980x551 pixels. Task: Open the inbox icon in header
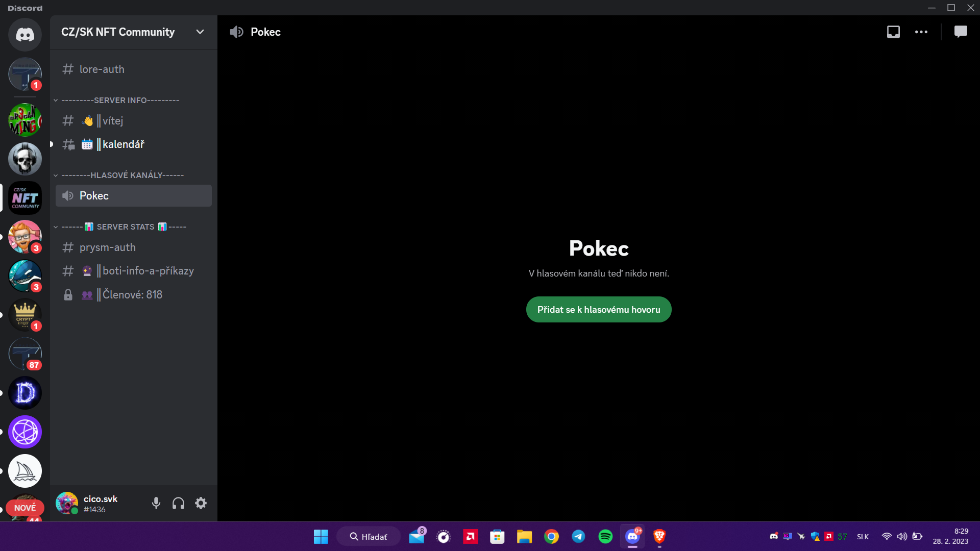point(893,32)
